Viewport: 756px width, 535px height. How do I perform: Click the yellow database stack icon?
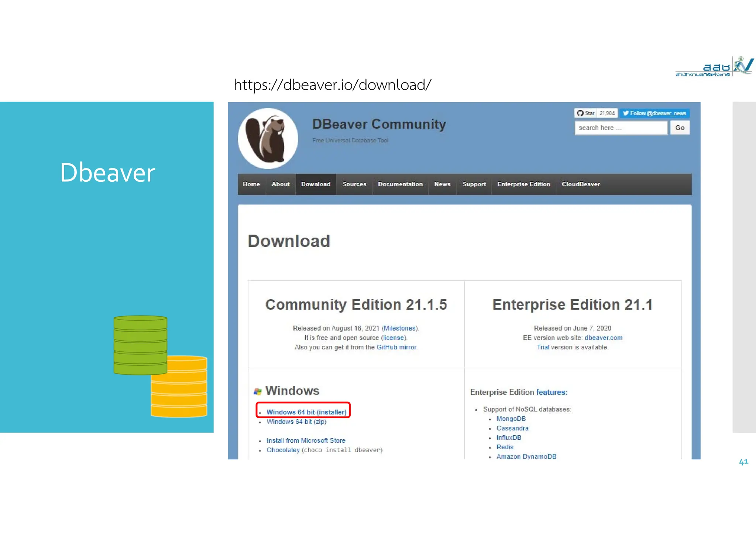pyautogui.click(x=179, y=386)
